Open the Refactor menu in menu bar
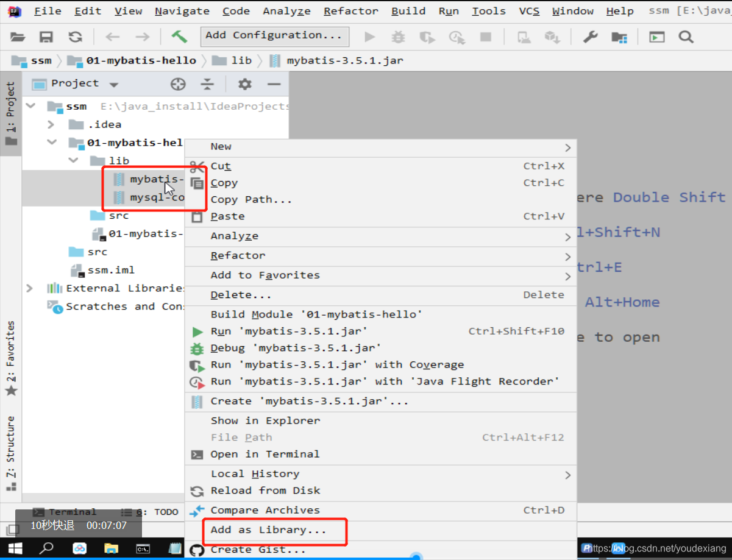The width and height of the screenshot is (732, 560). (350, 11)
